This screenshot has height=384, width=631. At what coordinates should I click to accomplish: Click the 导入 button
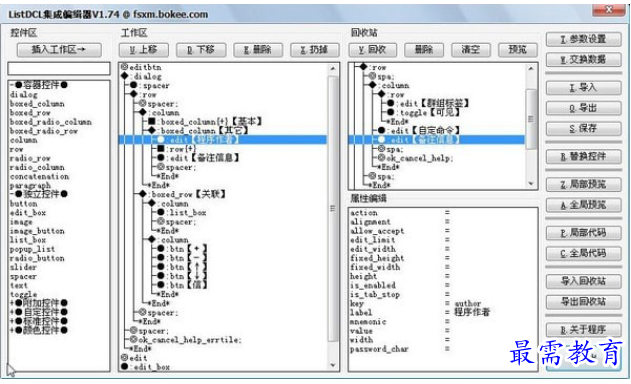click(584, 88)
